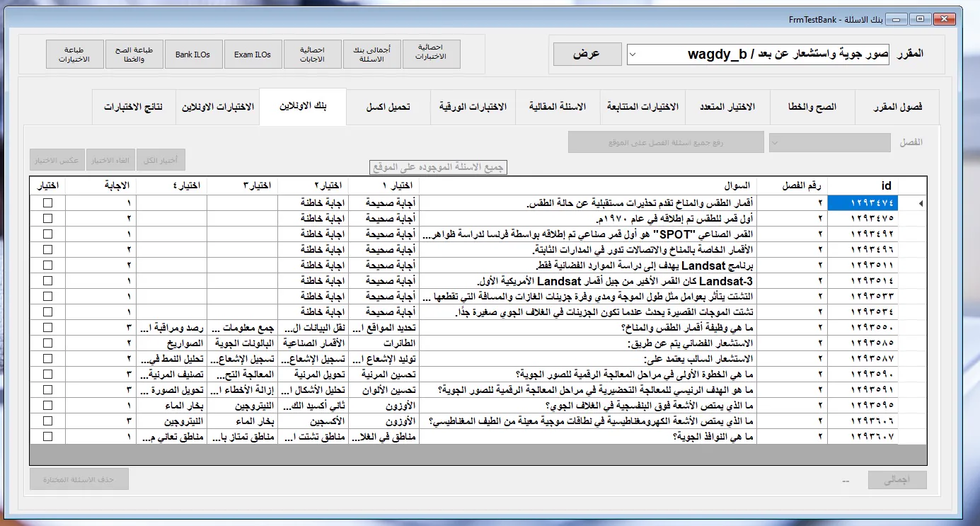Image resolution: width=980 pixels, height=526 pixels.
Task: Click جميع الاسئلة الموجوده على الموقع label
Action: 438,167
